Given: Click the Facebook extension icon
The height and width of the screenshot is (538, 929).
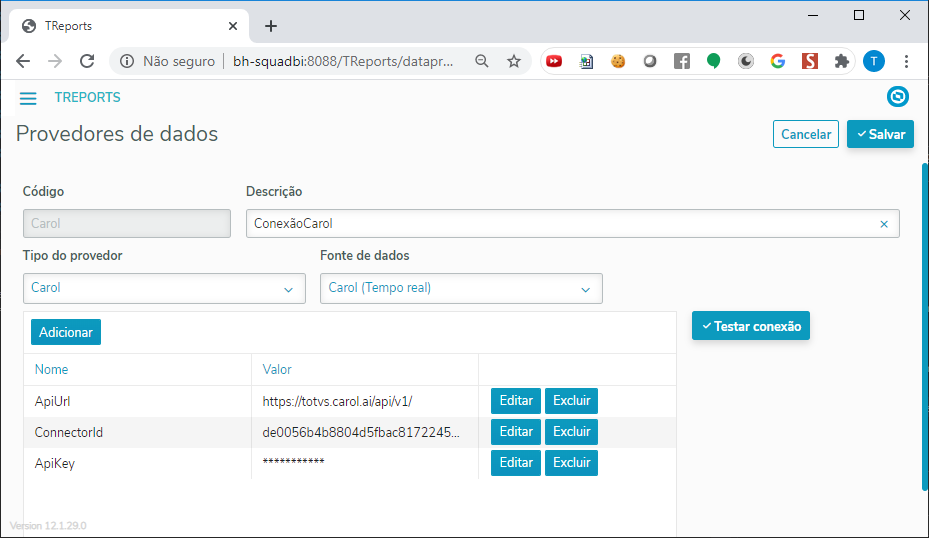Looking at the screenshot, I should tap(682, 61).
